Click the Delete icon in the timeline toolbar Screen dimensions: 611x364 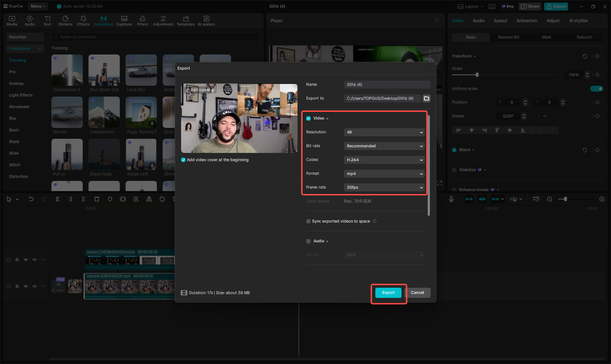pos(96,199)
